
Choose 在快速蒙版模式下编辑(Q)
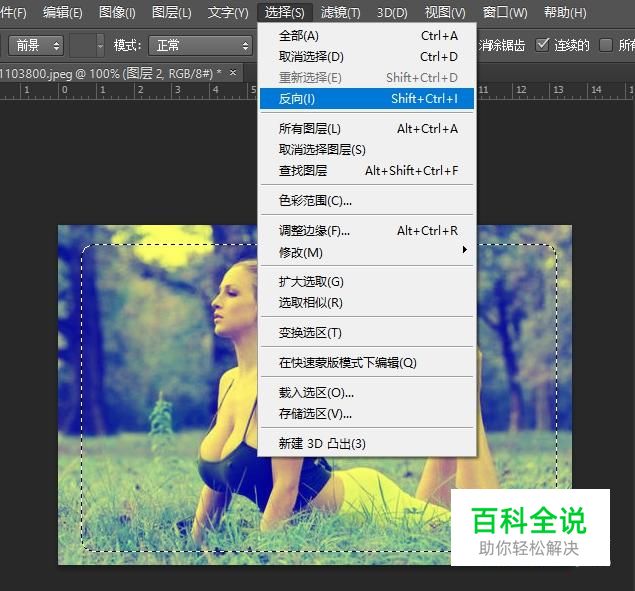pyautogui.click(x=367, y=363)
